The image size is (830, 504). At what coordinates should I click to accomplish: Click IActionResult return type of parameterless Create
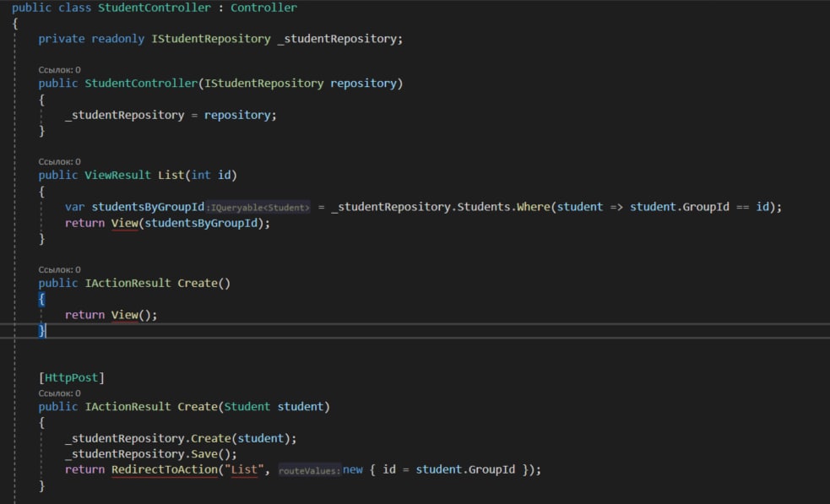tap(127, 283)
